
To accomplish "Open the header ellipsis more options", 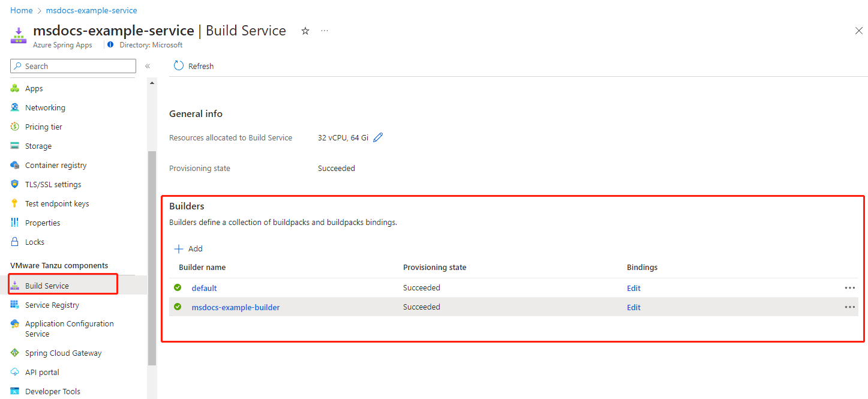I will pos(325,31).
